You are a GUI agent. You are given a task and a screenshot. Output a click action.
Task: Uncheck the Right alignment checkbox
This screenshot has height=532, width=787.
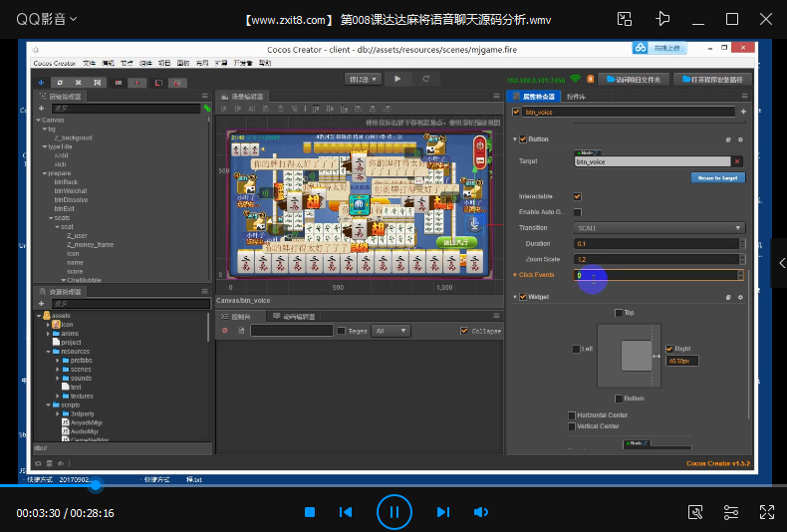tap(669, 349)
